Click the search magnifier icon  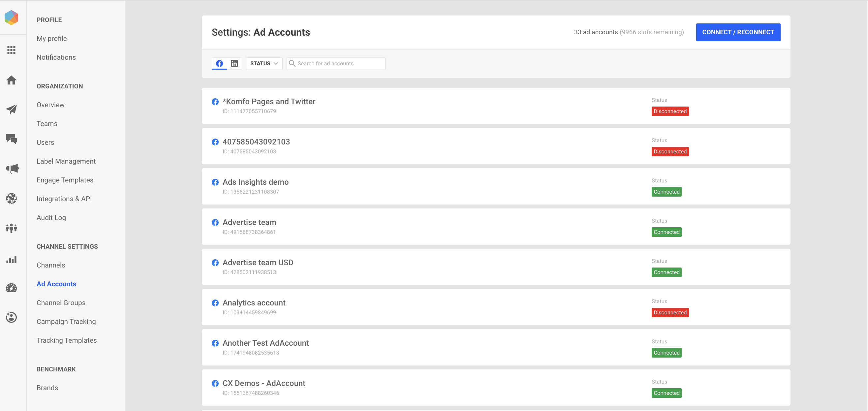292,63
